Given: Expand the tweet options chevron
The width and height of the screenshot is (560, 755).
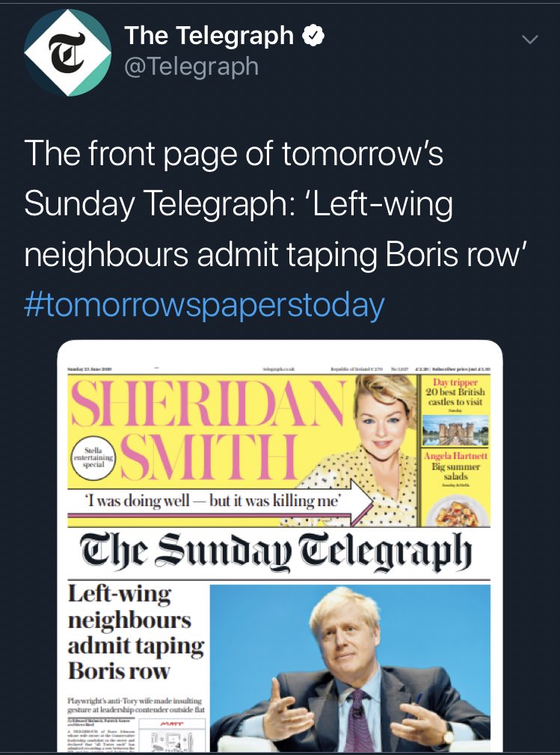Looking at the screenshot, I should coord(529,40).
